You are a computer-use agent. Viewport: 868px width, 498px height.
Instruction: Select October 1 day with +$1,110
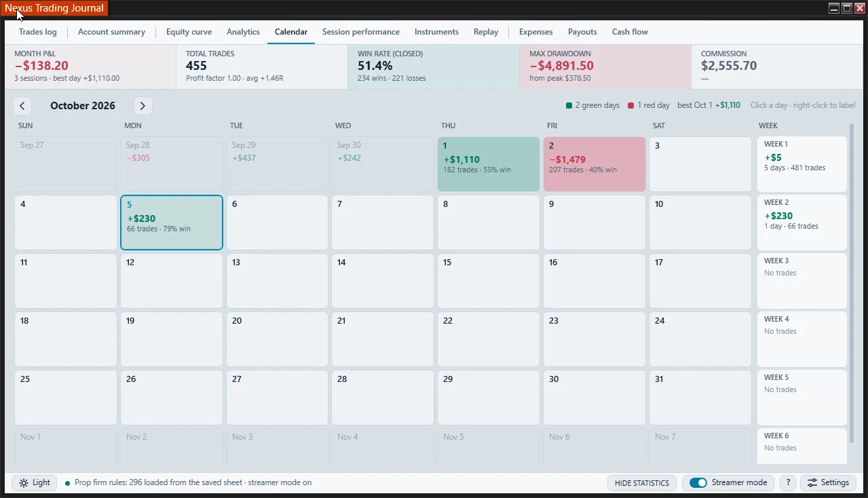point(489,164)
